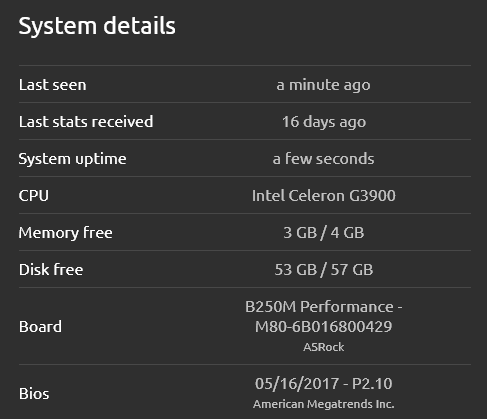Select the Board row label

tap(40, 327)
